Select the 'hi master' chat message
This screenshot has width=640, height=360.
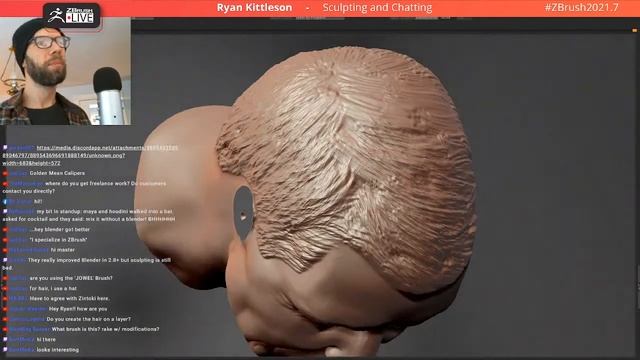62,250
